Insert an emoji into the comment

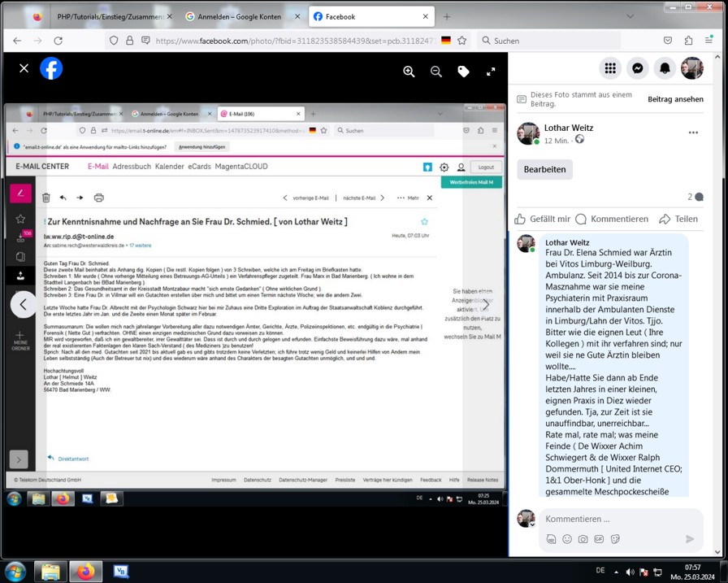(x=567, y=539)
